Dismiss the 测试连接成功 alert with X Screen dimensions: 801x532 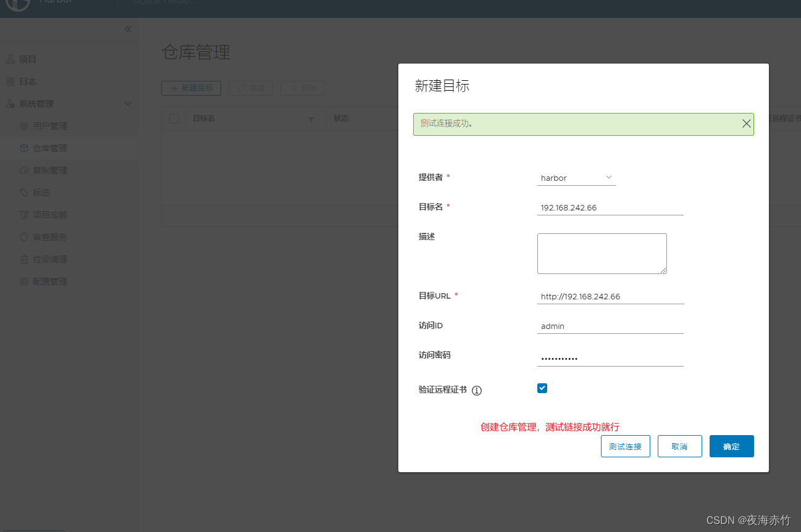click(x=747, y=123)
